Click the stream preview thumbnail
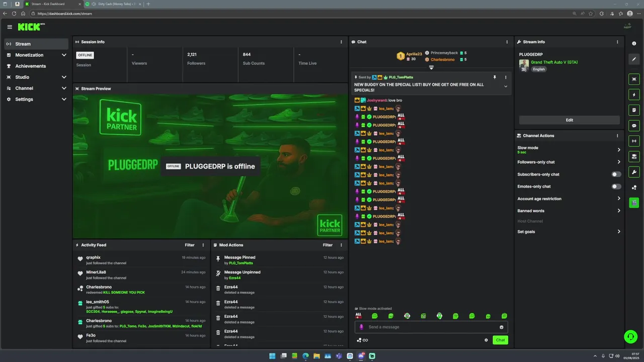 click(x=210, y=166)
